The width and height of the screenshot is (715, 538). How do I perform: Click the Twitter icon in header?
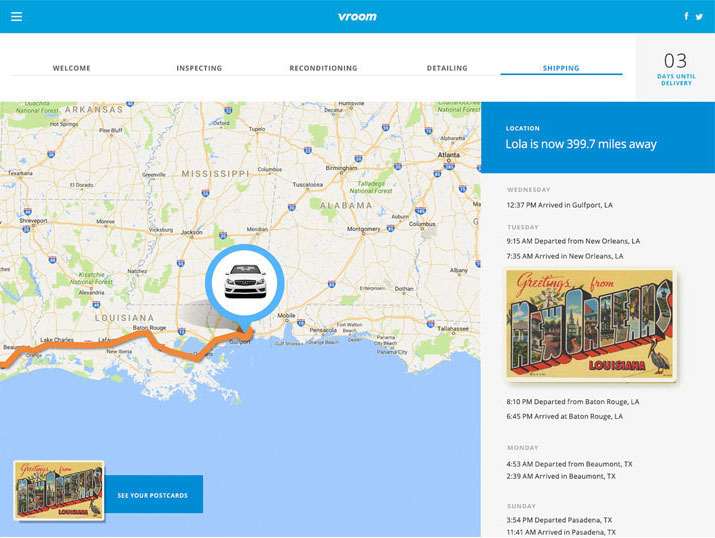[699, 16]
